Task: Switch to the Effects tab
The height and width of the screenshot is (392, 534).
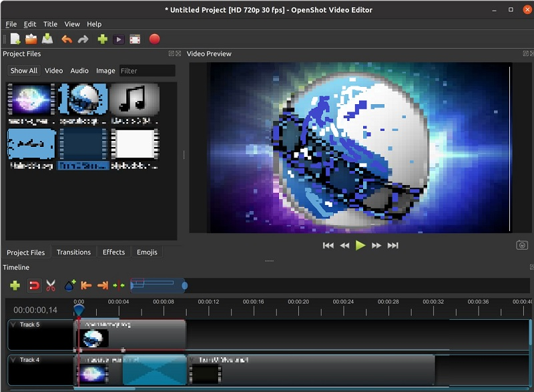Action: tap(113, 252)
